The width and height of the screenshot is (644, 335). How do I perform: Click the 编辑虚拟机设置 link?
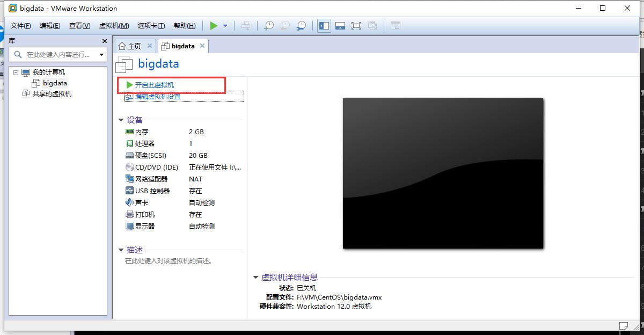coord(158,97)
